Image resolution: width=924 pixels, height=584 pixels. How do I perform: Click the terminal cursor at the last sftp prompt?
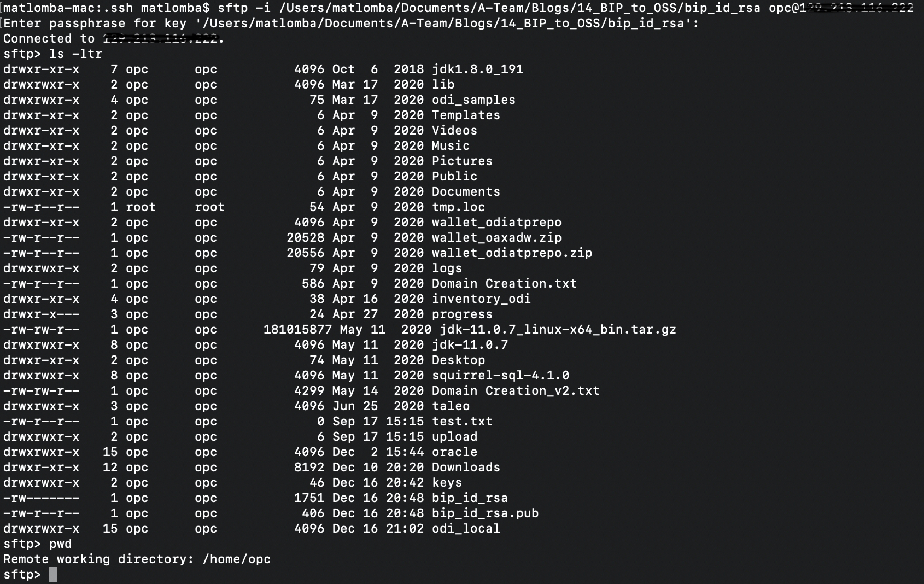point(53,575)
